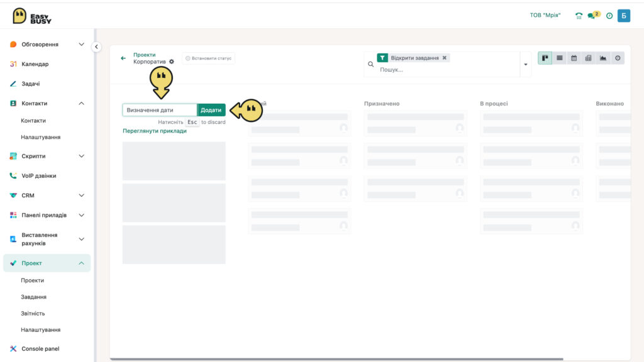Click the В процесі column header
This screenshot has height=362, width=644.
[494, 104]
